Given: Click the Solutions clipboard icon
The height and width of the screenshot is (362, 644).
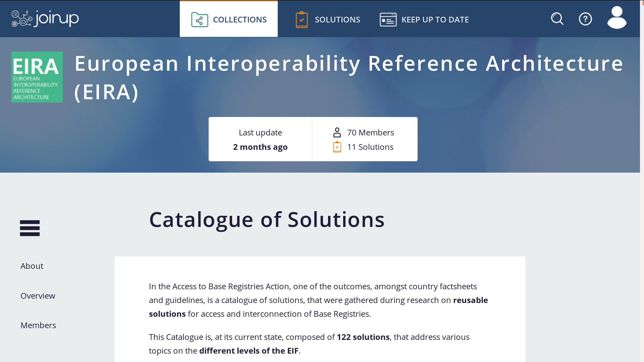Looking at the screenshot, I should pyautogui.click(x=302, y=19).
